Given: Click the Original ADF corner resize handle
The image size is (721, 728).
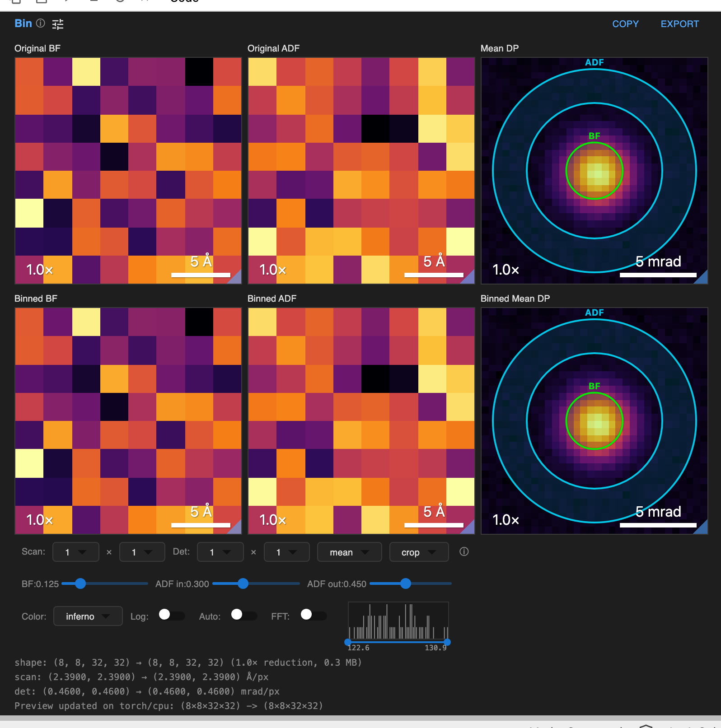Looking at the screenshot, I should pyautogui.click(x=469, y=278).
